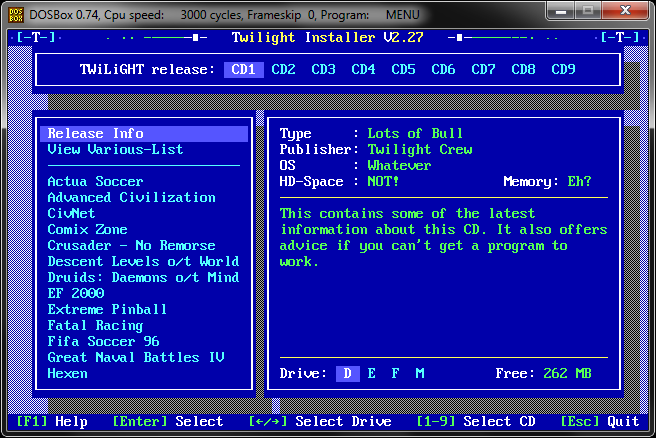Switch to the CD2 release
The height and width of the screenshot is (438, 656).
[283, 69]
